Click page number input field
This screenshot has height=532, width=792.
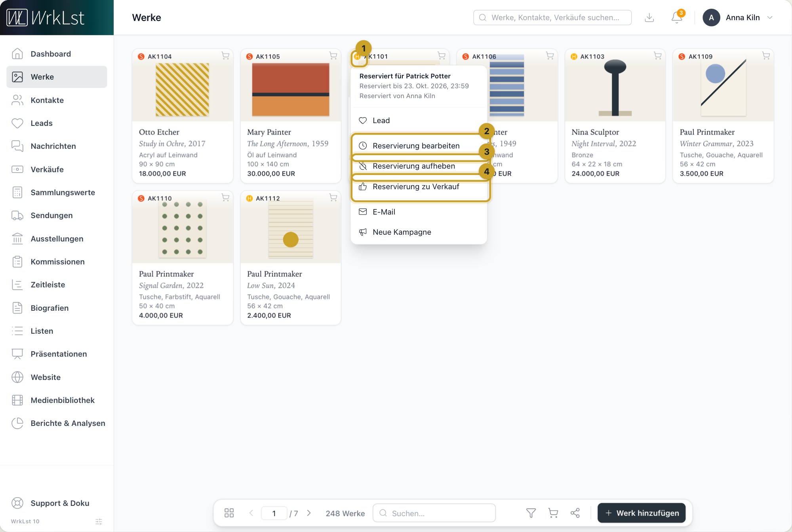click(274, 513)
